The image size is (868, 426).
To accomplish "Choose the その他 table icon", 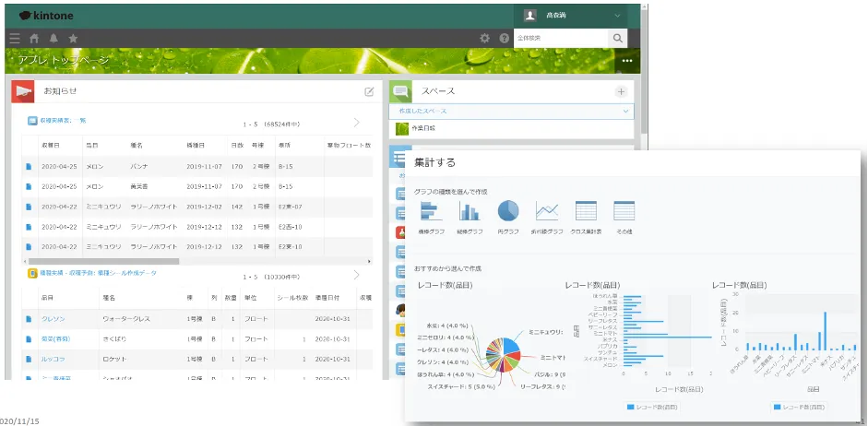I will point(624,211).
